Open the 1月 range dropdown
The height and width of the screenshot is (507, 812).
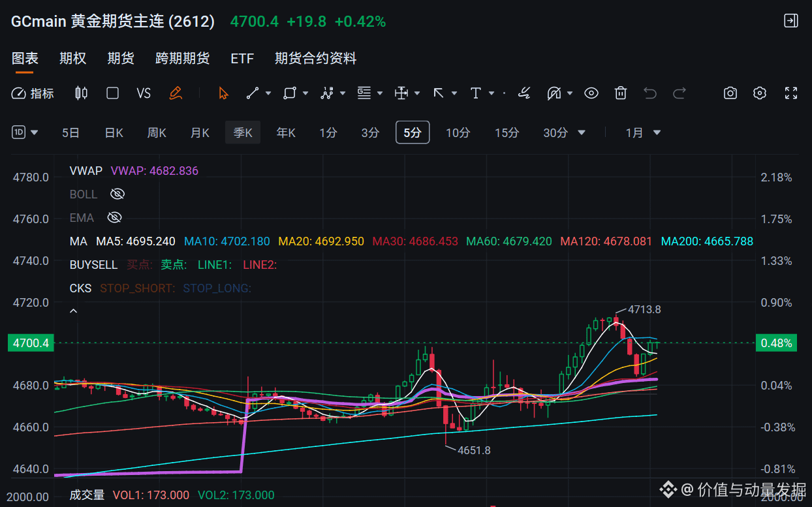644,132
